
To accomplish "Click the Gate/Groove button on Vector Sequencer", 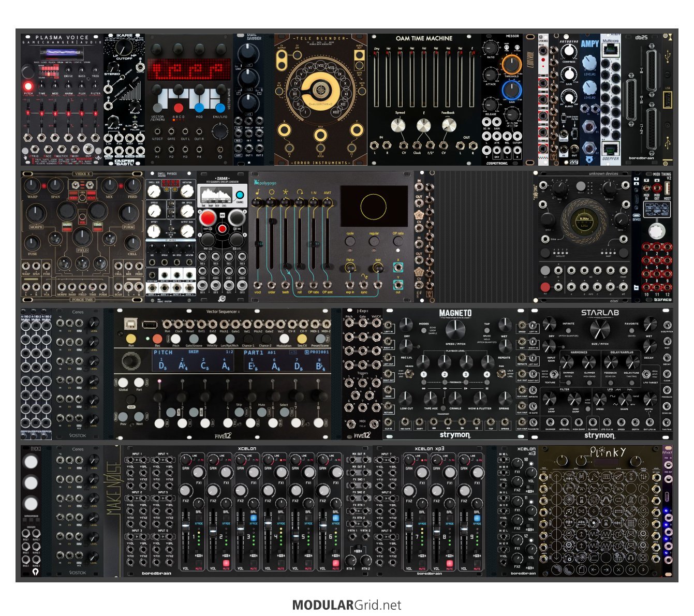I will tap(194, 339).
